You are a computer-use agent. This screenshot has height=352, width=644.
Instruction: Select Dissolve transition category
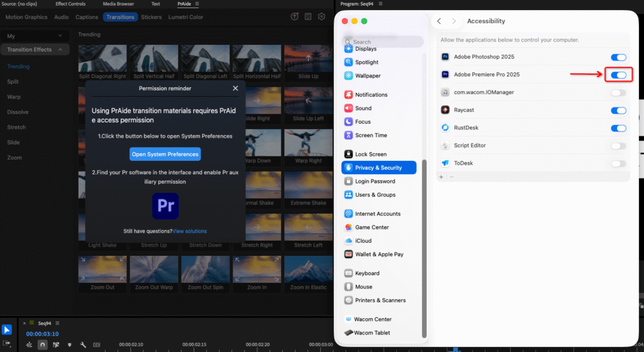click(x=18, y=112)
